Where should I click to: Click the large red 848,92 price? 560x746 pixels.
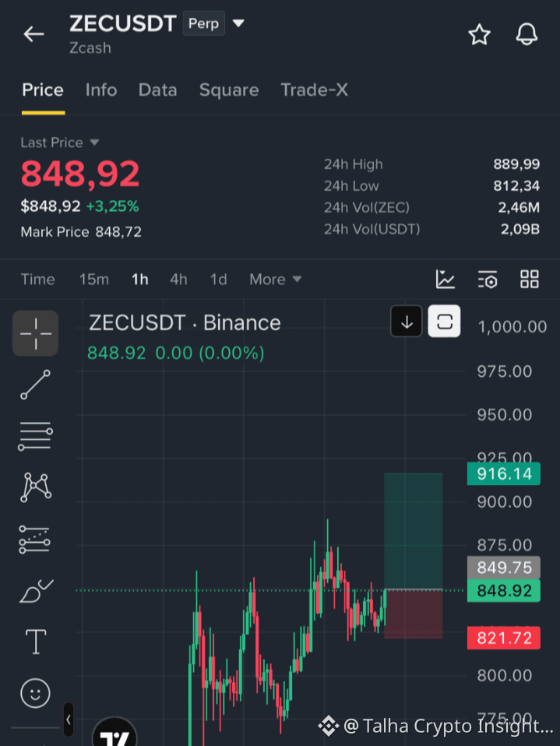80,173
